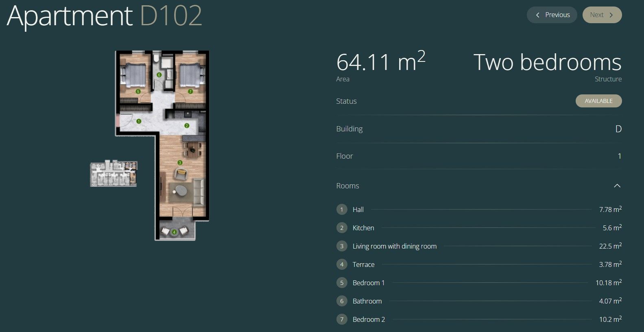Click green marker 4 on the floor plan terrace
This screenshot has height=332, width=644.
175,232
